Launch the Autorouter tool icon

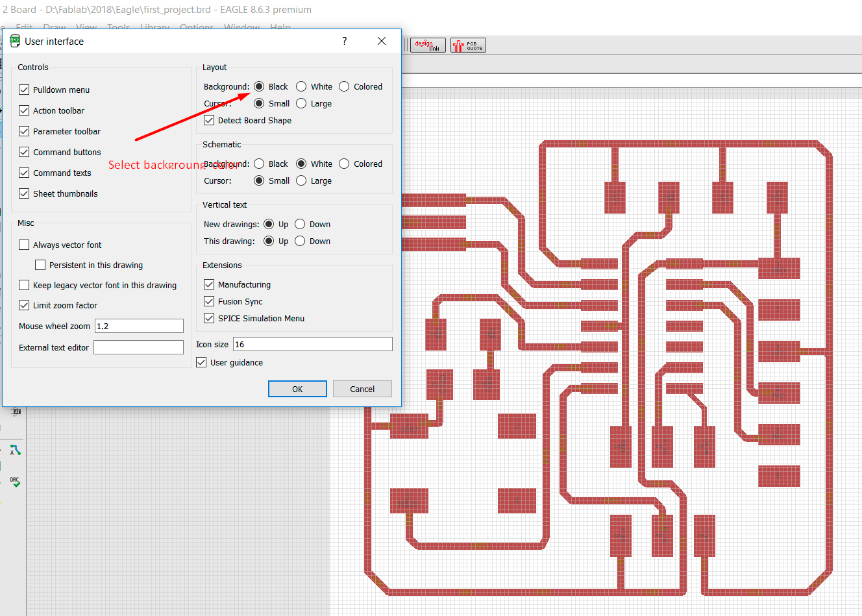click(15, 450)
